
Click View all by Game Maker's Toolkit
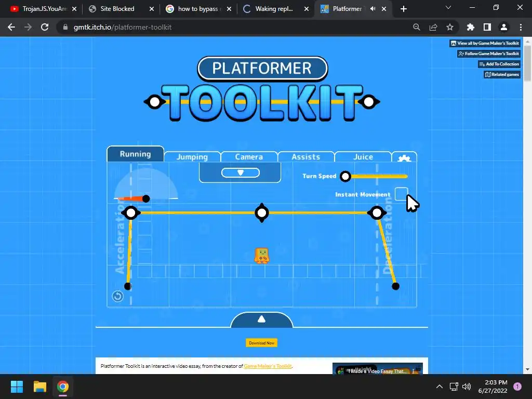pos(485,43)
